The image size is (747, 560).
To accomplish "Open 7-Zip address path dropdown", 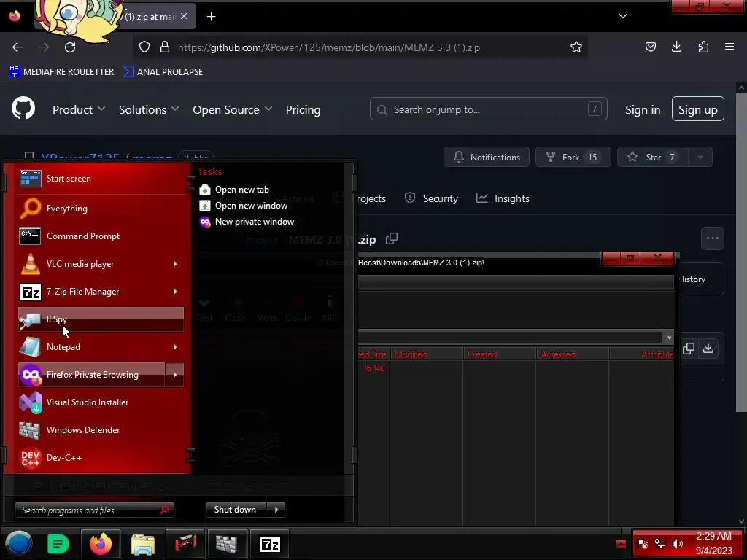I will (x=669, y=338).
